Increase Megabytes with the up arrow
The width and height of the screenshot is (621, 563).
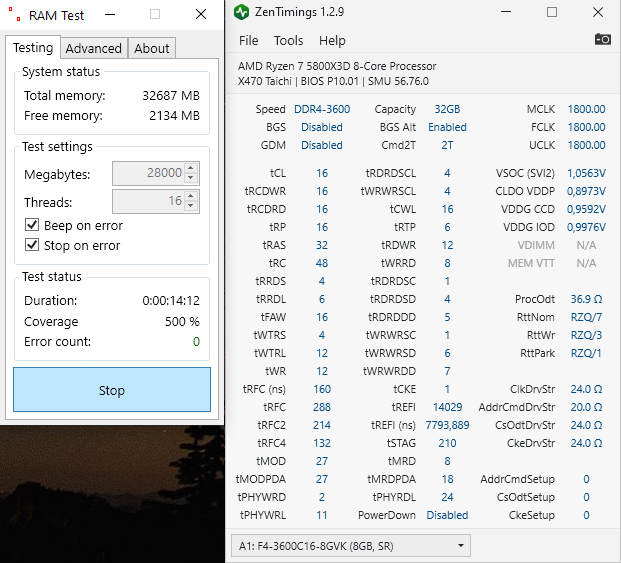(x=191, y=168)
